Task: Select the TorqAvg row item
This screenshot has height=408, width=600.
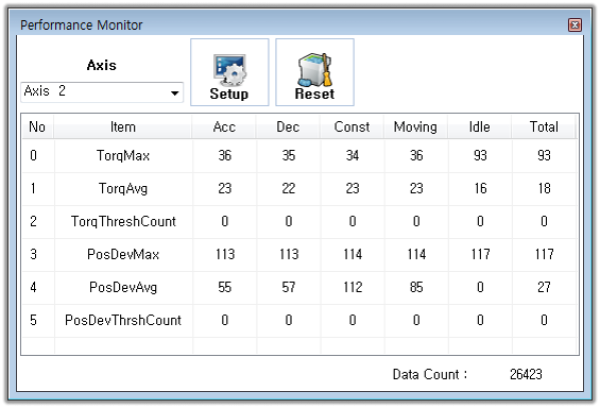Action: [123, 189]
